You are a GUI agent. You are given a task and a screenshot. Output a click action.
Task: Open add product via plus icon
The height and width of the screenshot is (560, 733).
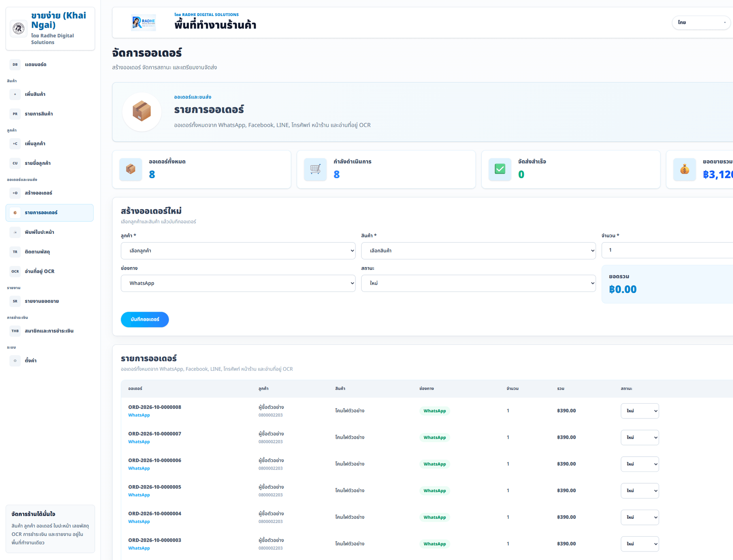click(15, 94)
